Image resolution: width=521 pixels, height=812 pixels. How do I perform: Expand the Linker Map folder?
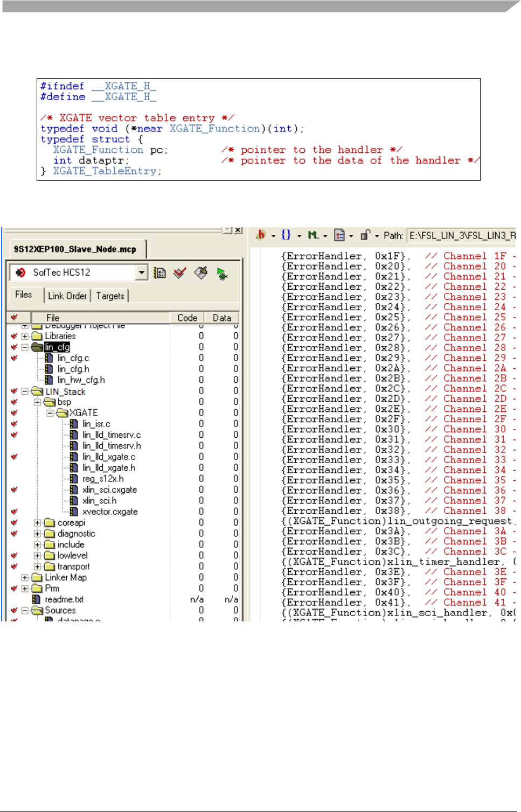coord(25,578)
